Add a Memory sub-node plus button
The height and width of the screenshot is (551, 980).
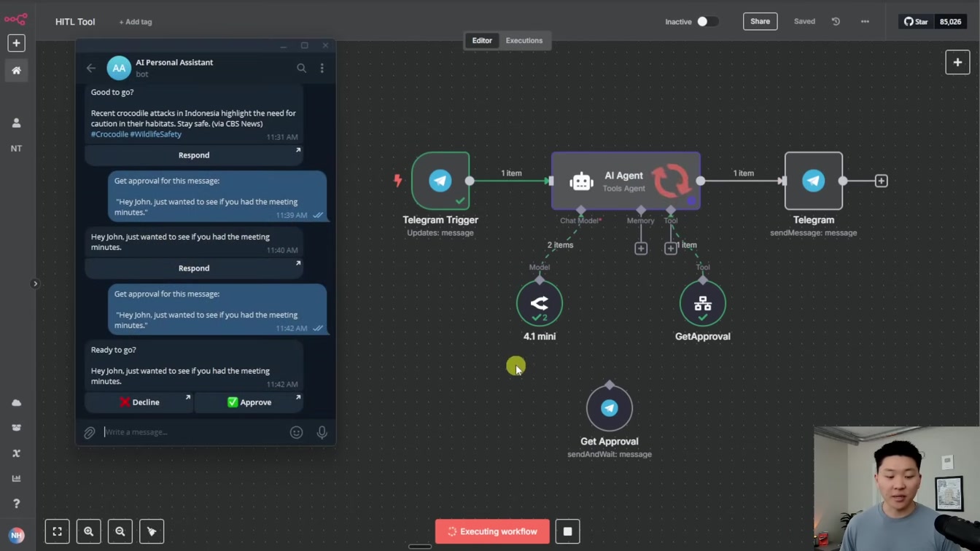641,249
